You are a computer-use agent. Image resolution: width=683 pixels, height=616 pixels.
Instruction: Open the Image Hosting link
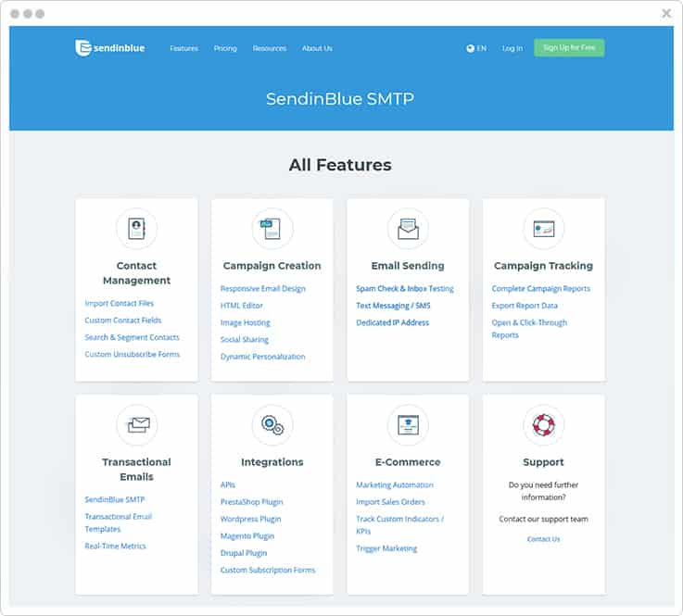pyautogui.click(x=246, y=322)
